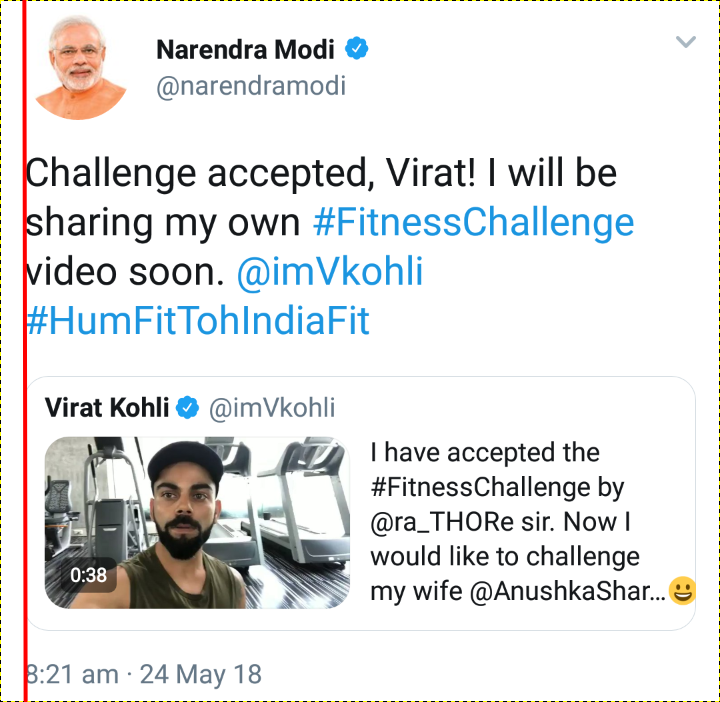
Task: Open the quoted tweet via 'I have accepted the' text
Action: 485,453
